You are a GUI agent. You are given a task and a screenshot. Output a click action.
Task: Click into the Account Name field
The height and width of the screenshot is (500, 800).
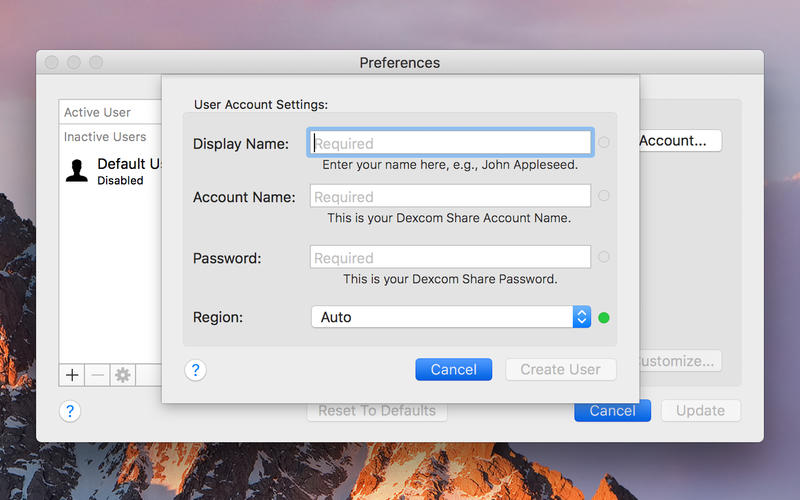point(450,196)
